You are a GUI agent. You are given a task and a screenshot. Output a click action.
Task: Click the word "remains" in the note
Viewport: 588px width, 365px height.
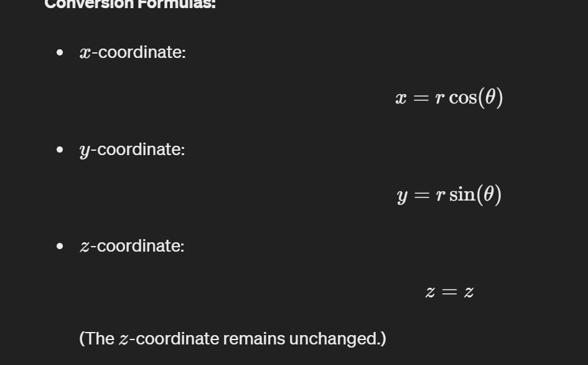(254, 339)
